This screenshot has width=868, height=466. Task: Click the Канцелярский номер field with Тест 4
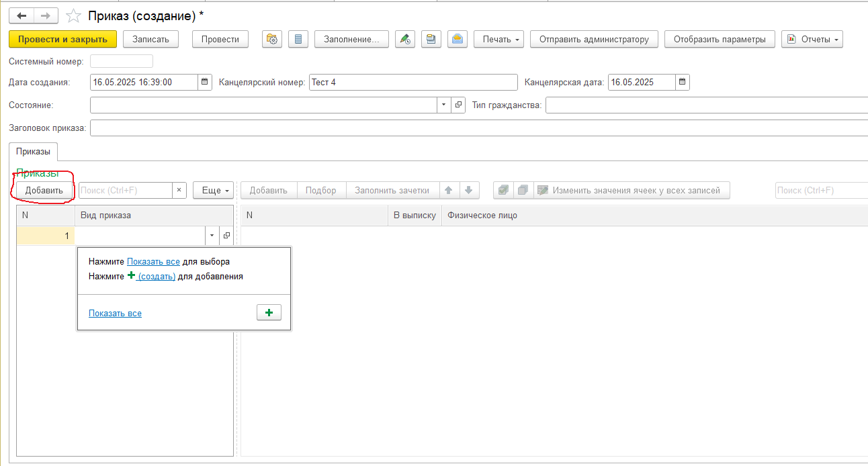[x=413, y=83]
